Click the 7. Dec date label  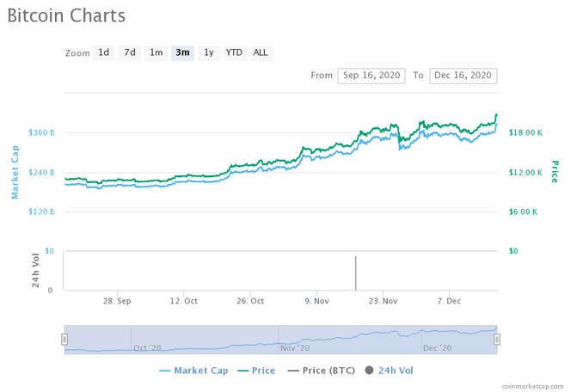pyautogui.click(x=450, y=301)
